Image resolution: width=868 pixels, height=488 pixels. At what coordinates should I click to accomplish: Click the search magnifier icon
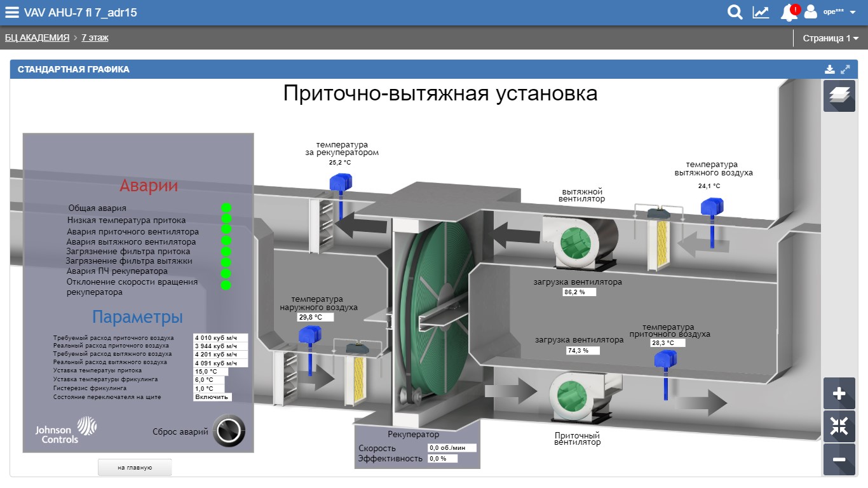pos(735,12)
